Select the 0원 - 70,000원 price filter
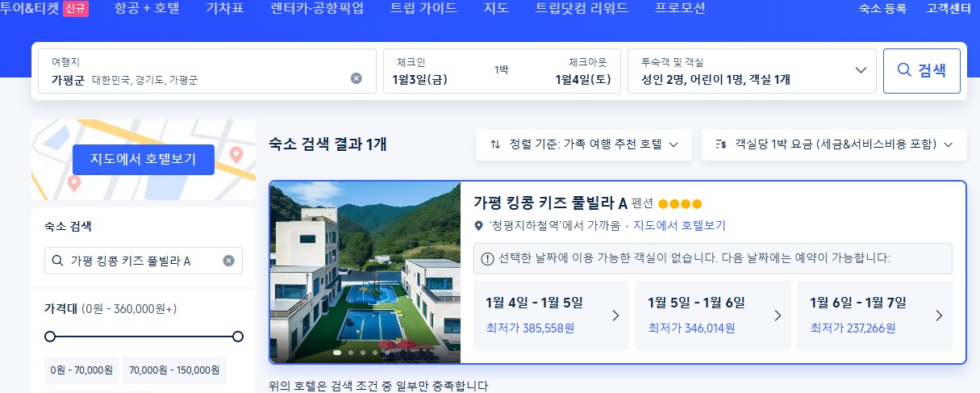 click(81, 370)
